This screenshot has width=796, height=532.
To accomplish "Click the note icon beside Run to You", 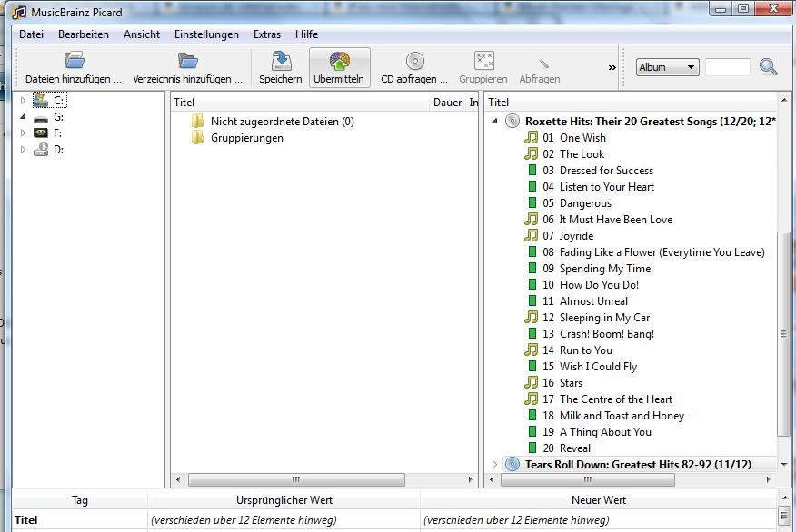I will (x=531, y=350).
